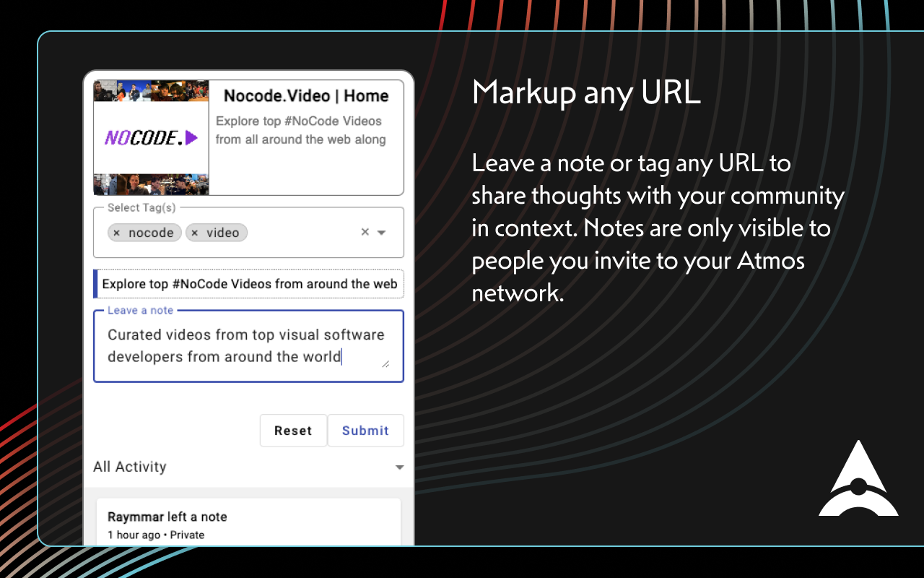Clear all selected tags
This screenshot has width=924, height=578.
click(x=365, y=232)
